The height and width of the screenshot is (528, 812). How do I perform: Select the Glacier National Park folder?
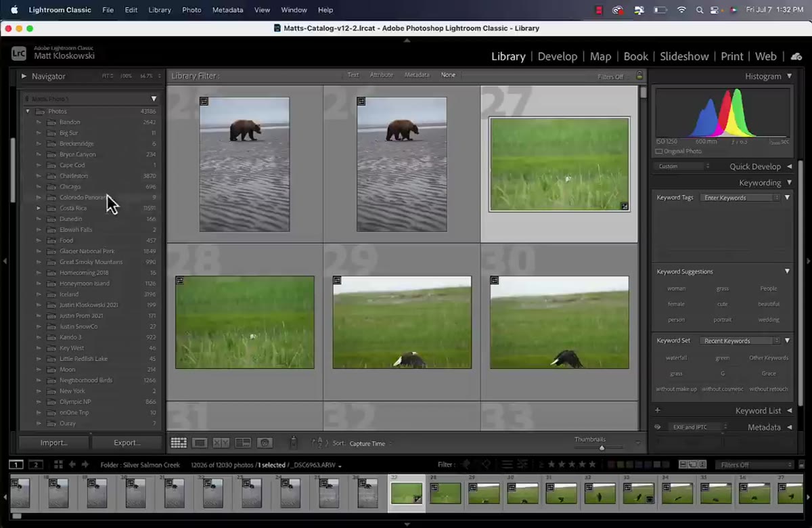(88, 251)
